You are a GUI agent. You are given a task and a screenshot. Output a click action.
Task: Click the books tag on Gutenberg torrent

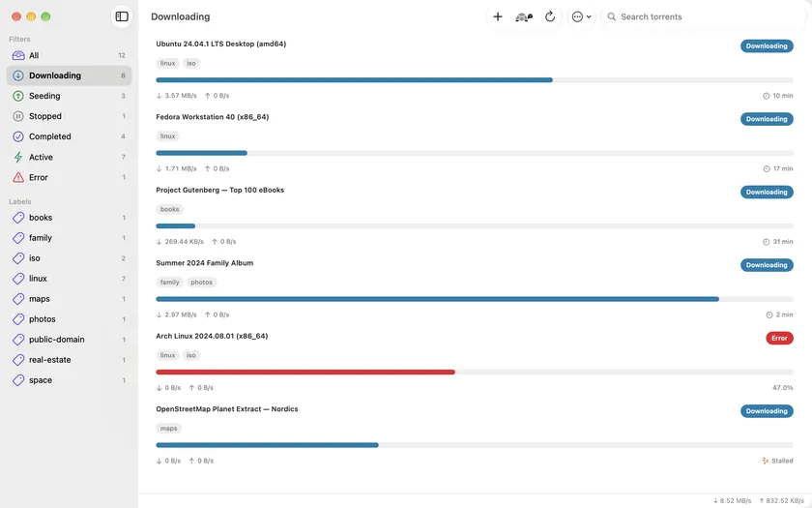coord(169,209)
